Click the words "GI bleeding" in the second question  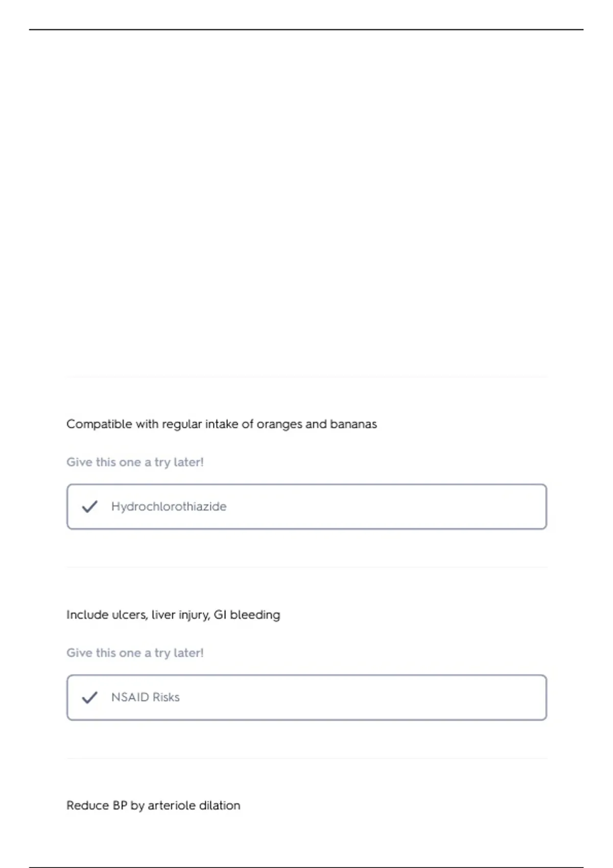click(247, 615)
